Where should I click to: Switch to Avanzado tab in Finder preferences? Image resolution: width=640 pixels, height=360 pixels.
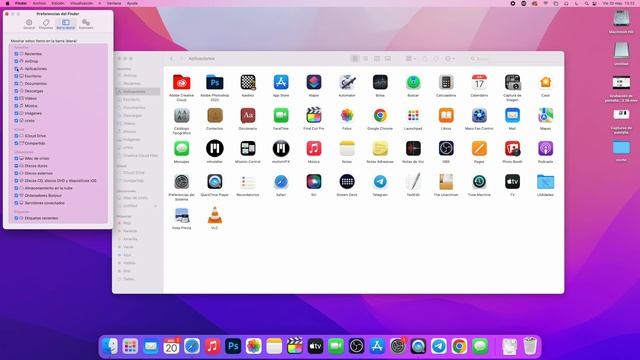coord(86,24)
